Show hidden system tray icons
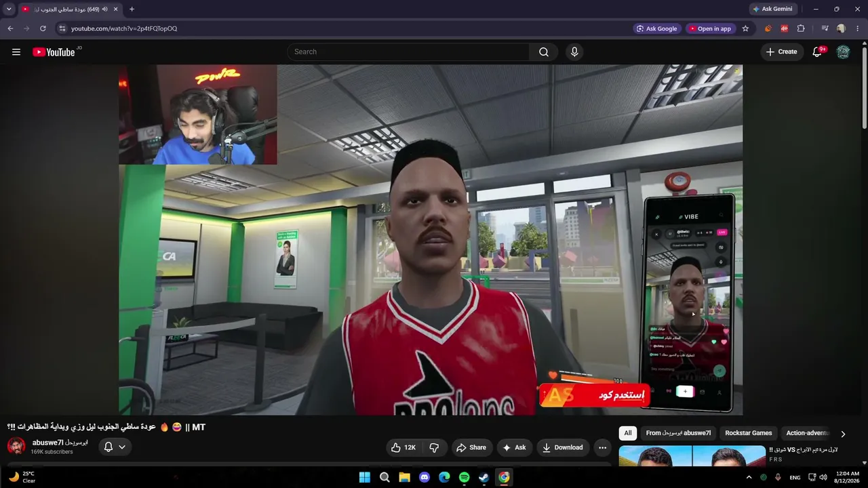This screenshot has width=868, height=488. coord(749,477)
